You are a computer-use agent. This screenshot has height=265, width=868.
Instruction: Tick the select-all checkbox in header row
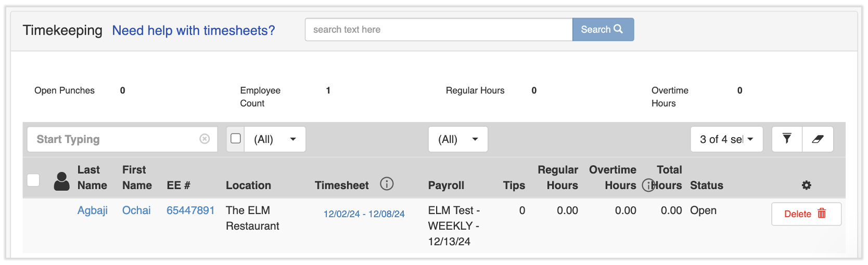(x=33, y=180)
